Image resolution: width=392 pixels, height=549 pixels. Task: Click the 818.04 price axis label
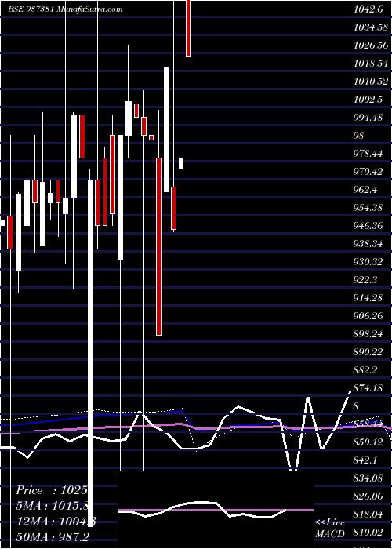click(368, 514)
